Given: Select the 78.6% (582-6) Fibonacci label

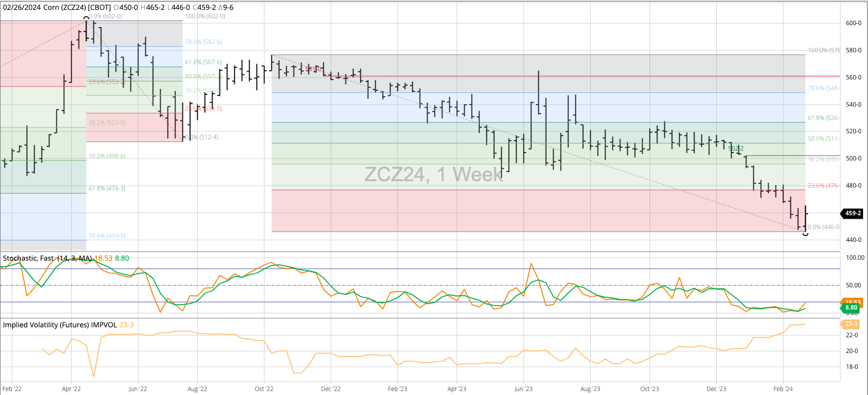Looking at the screenshot, I should click(x=203, y=42).
